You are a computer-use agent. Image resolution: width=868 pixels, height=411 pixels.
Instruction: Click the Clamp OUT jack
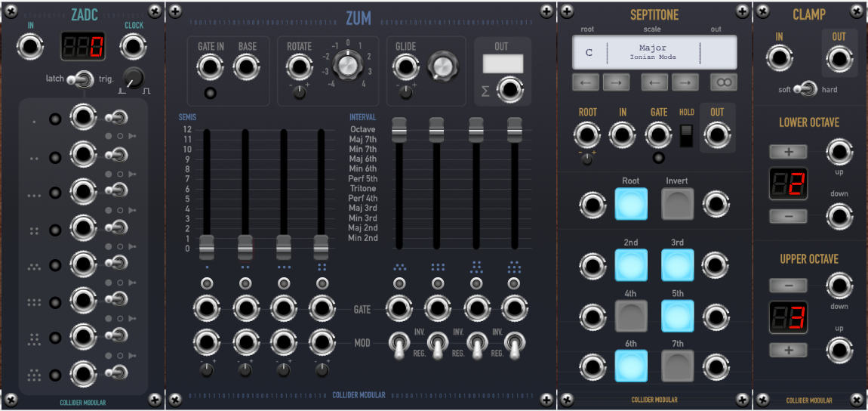pos(839,57)
